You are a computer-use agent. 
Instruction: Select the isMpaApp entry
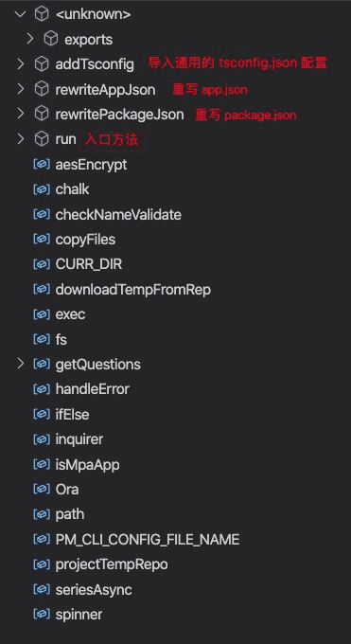87,464
